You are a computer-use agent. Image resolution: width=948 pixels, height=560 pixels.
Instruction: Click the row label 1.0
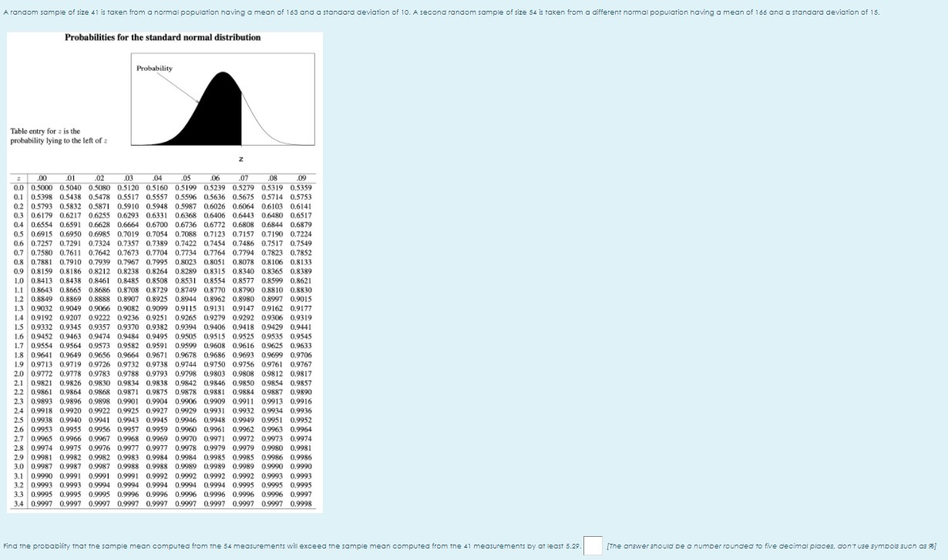click(20, 282)
